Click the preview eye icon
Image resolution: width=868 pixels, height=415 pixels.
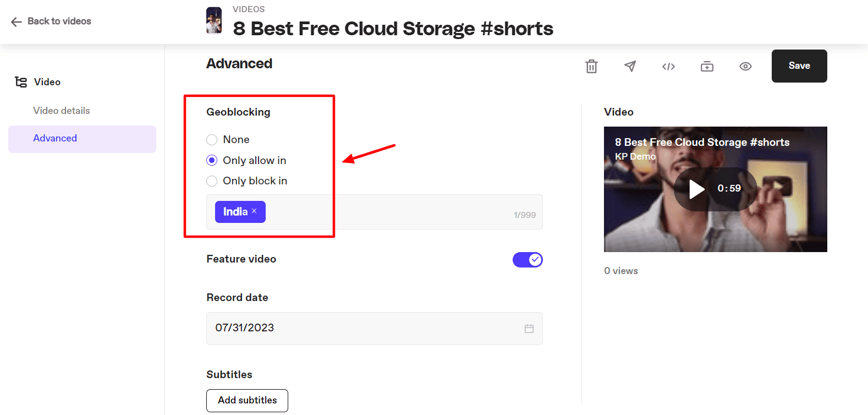tap(745, 67)
